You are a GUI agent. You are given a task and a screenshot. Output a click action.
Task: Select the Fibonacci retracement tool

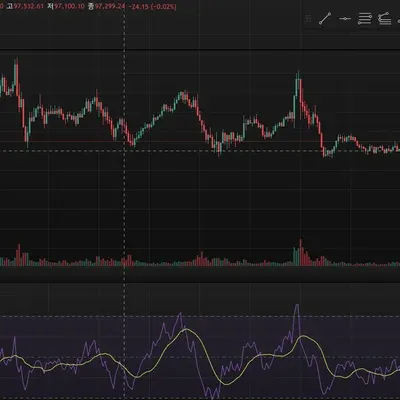point(364,19)
